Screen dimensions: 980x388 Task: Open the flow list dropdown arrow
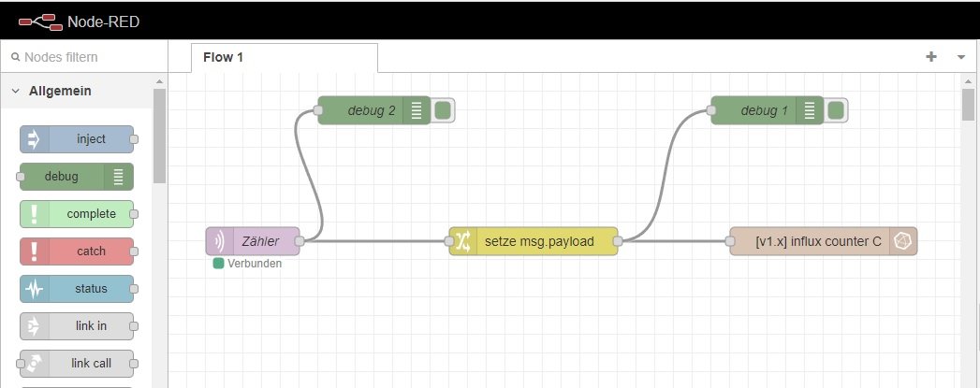961,57
